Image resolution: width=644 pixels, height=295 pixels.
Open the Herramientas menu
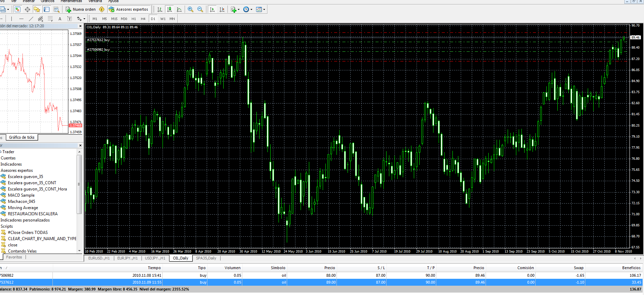[x=71, y=1]
